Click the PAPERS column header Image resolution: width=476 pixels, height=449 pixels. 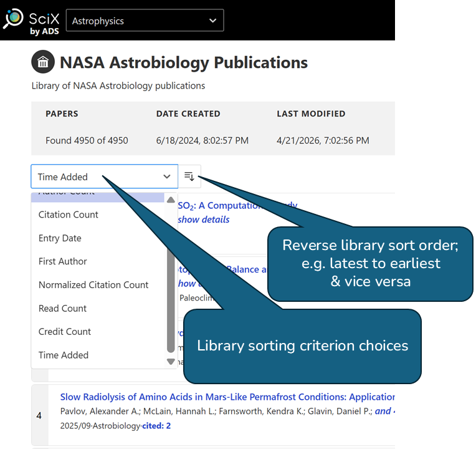tap(62, 113)
